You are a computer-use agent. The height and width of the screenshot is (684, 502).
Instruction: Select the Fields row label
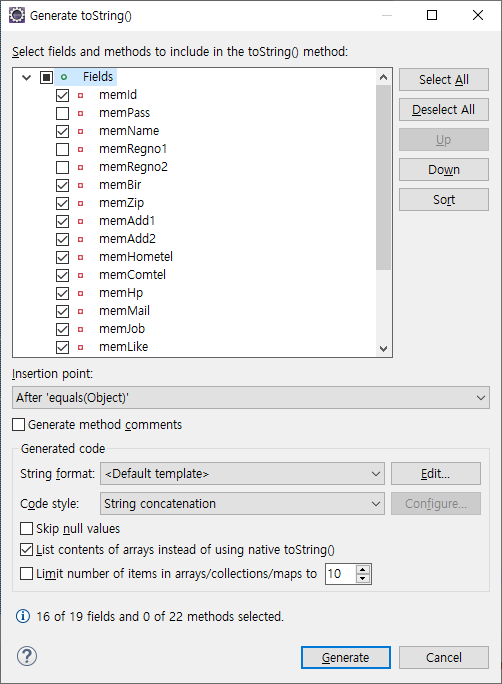[98, 77]
